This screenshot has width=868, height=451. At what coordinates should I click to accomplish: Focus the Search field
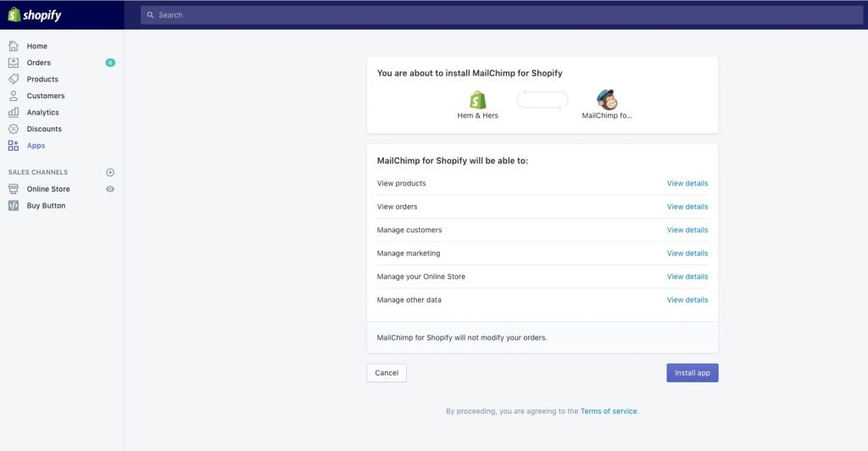502,15
